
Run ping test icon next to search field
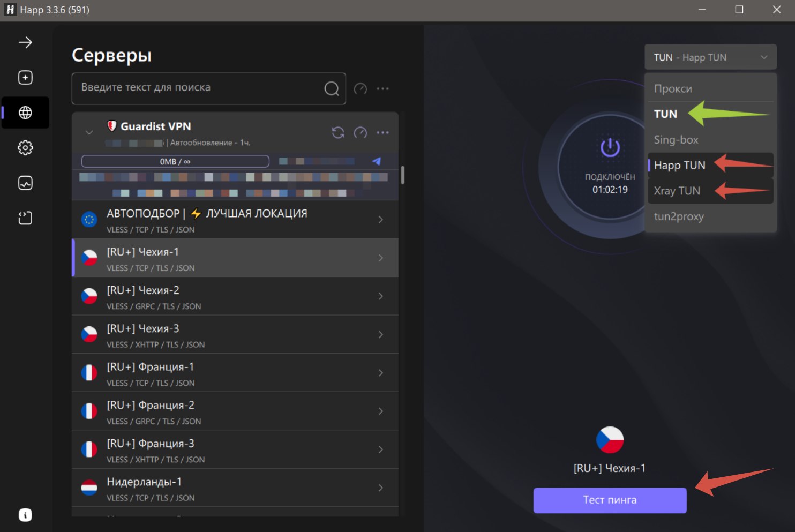361,89
